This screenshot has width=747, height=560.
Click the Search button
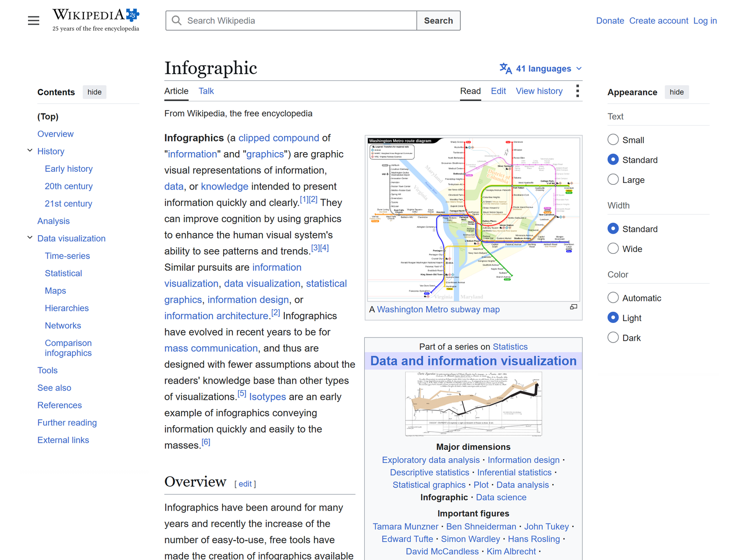pyautogui.click(x=438, y=21)
